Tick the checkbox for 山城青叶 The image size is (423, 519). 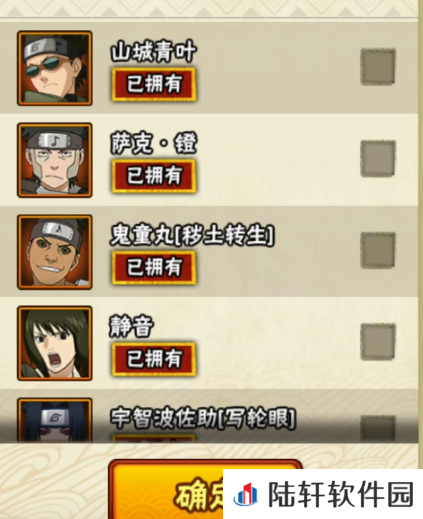378,67
